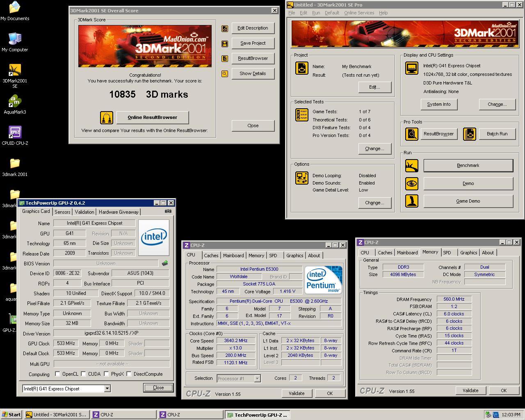Click Change... in Display and CPU Settings
This screenshot has width=525, height=420.
pyautogui.click(x=497, y=105)
